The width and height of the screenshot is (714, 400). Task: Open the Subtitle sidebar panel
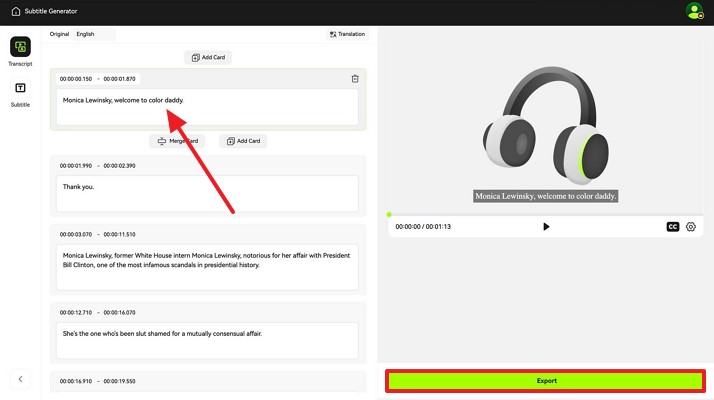(x=20, y=88)
